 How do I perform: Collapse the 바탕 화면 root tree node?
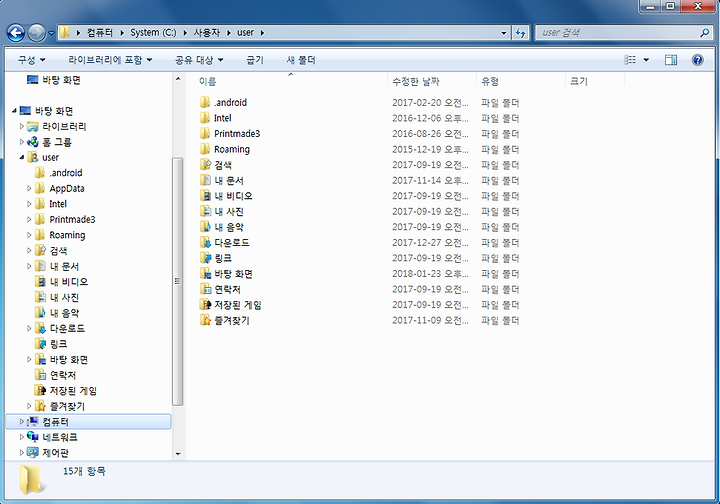click(x=14, y=111)
